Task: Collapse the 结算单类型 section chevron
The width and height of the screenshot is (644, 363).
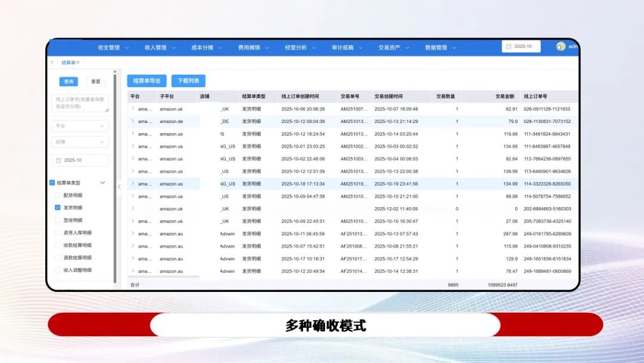Action: (x=101, y=182)
